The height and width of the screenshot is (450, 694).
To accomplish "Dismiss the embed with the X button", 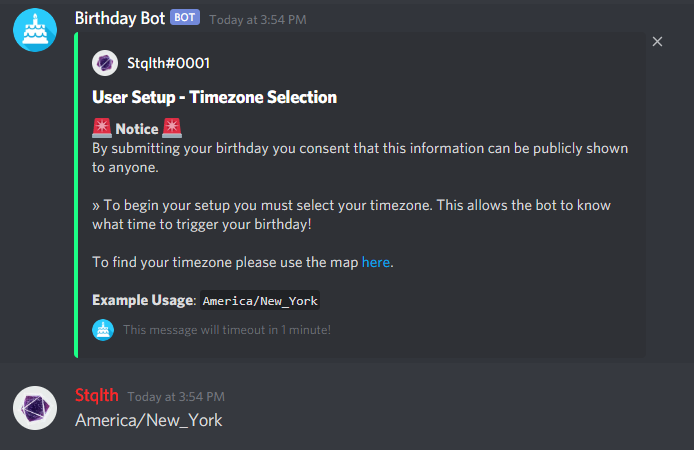I will (x=657, y=42).
